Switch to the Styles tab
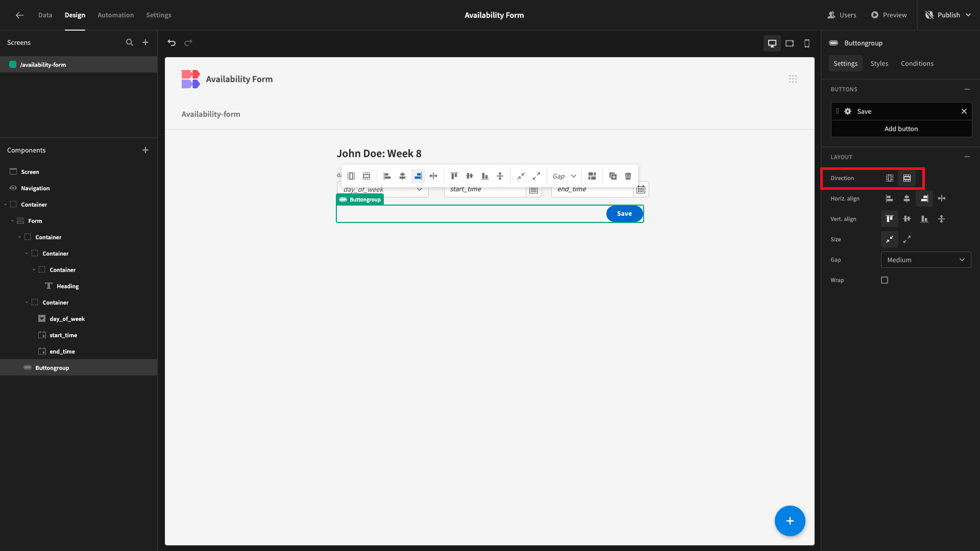 (879, 63)
